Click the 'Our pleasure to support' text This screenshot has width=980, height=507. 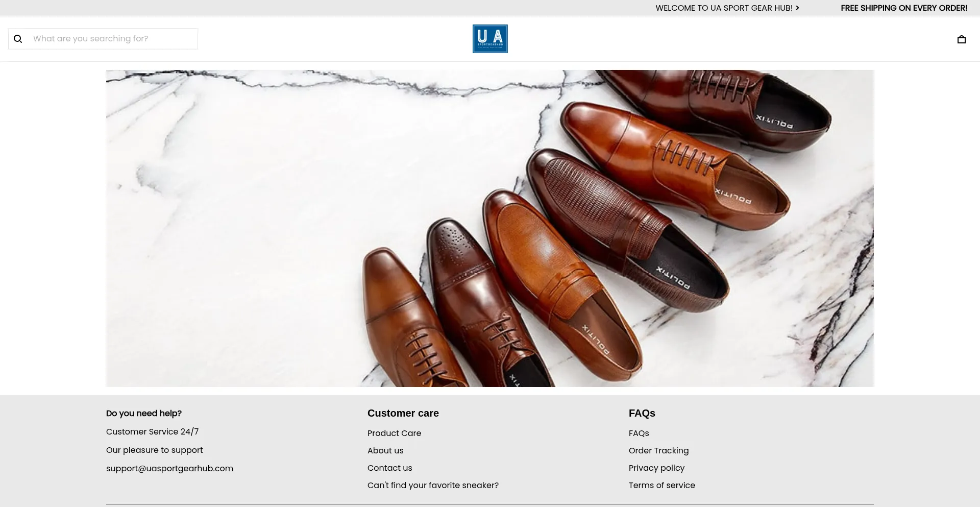(x=154, y=450)
